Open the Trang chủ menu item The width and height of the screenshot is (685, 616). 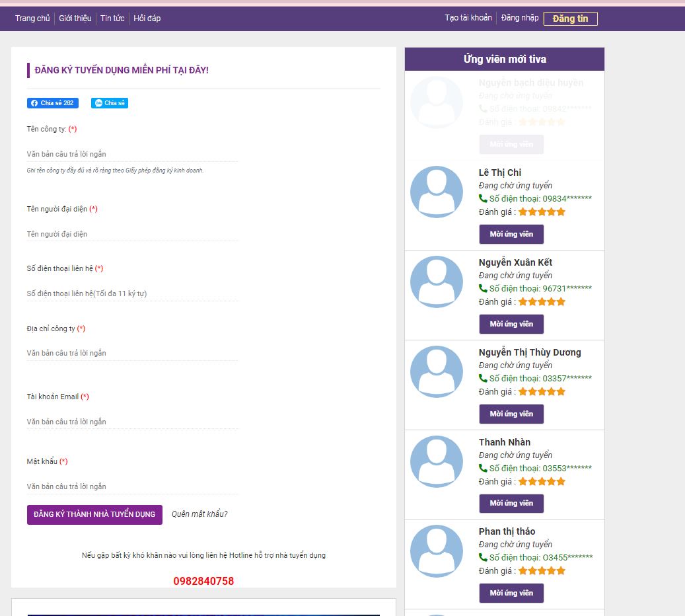(x=32, y=19)
